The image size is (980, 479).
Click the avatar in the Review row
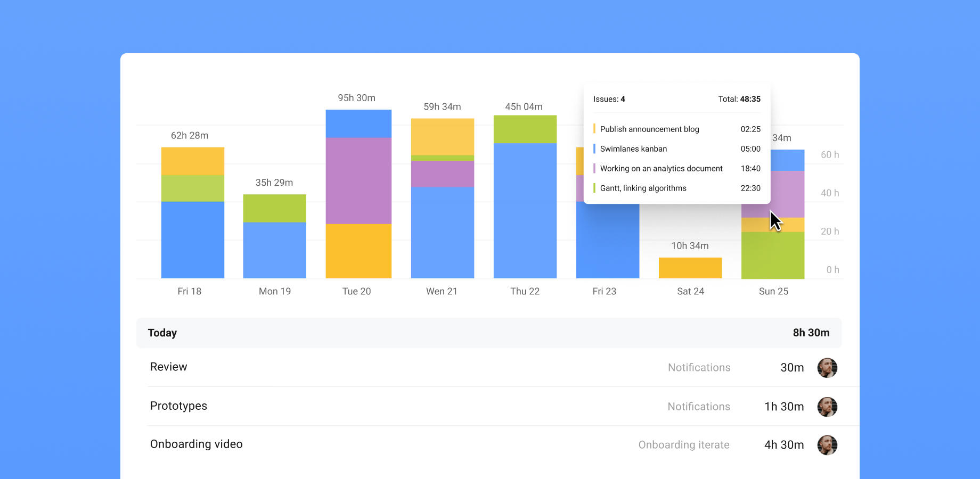click(827, 368)
